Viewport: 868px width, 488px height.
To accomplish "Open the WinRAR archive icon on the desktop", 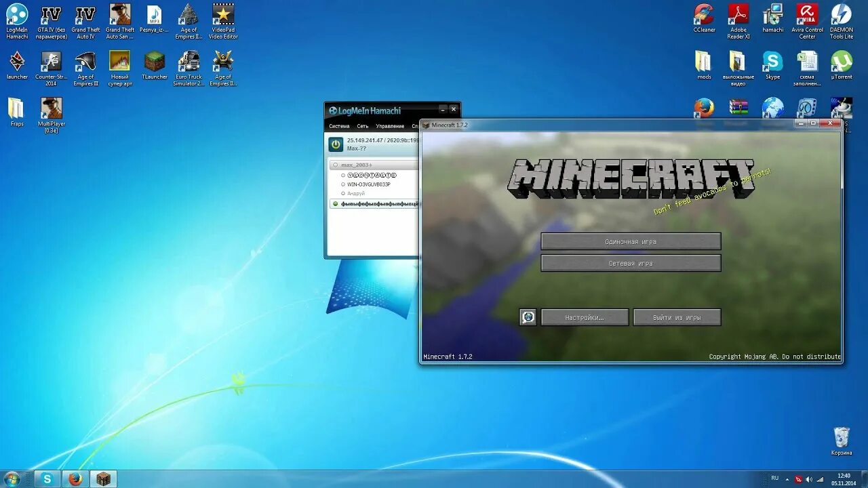I will pyautogui.click(x=738, y=108).
